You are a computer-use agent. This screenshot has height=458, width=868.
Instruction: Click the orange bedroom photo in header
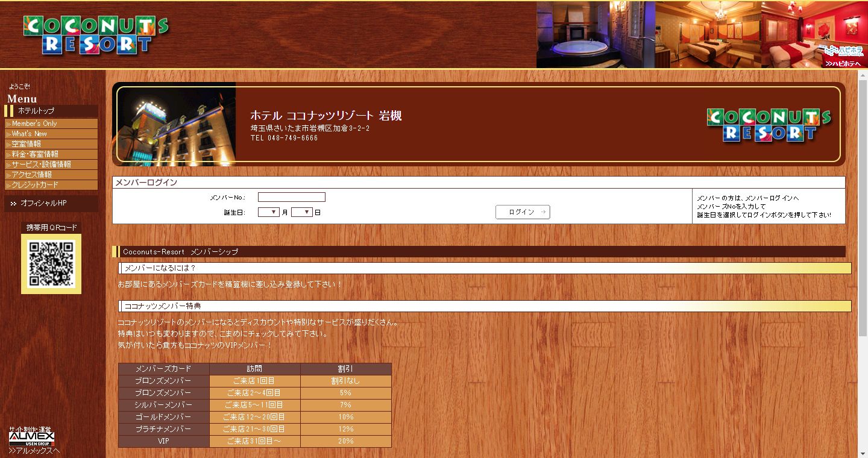coord(708,34)
